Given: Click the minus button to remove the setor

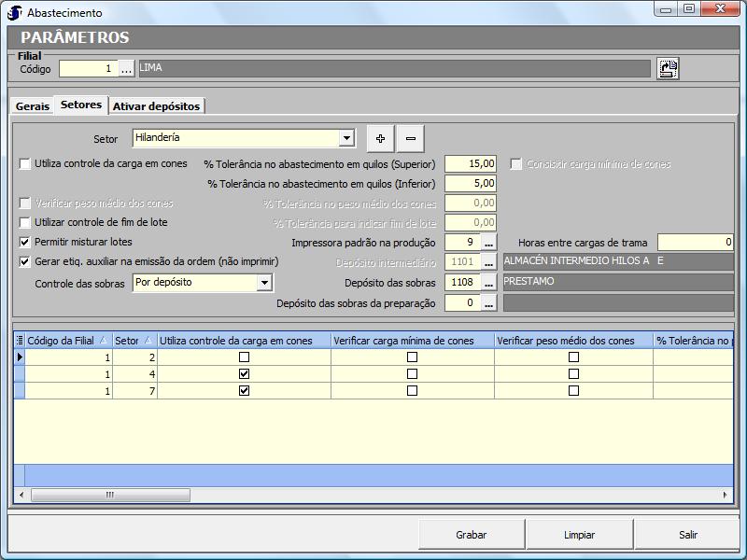Looking at the screenshot, I should (410, 138).
